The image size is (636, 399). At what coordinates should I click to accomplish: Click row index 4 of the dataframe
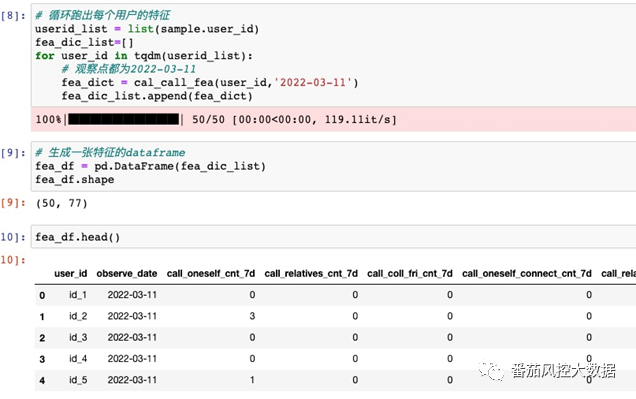click(x=42, y=380)
